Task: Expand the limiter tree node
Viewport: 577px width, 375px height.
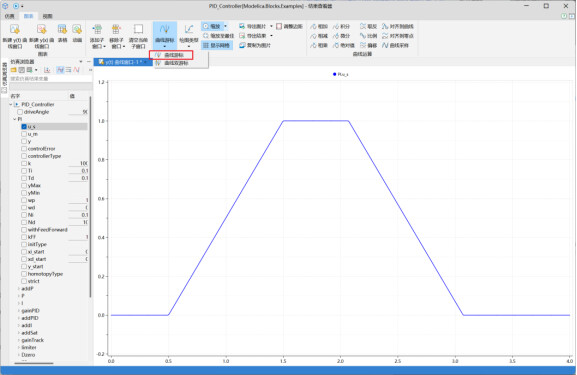Action: coord(18,347)
